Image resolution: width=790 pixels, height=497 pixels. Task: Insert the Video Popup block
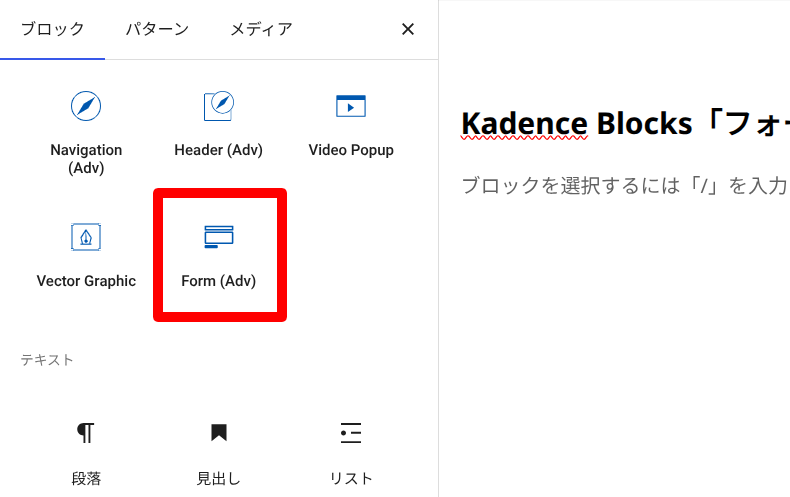[x=351, y=125]
